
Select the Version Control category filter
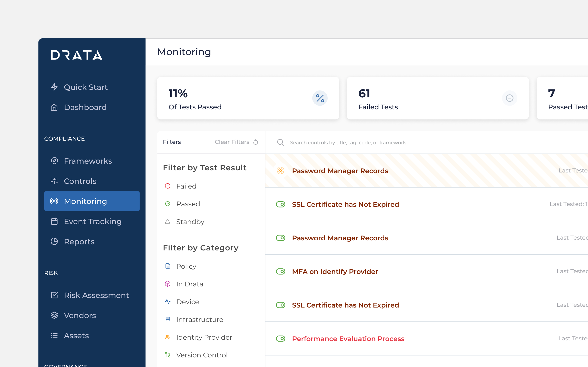click(202, 354)
